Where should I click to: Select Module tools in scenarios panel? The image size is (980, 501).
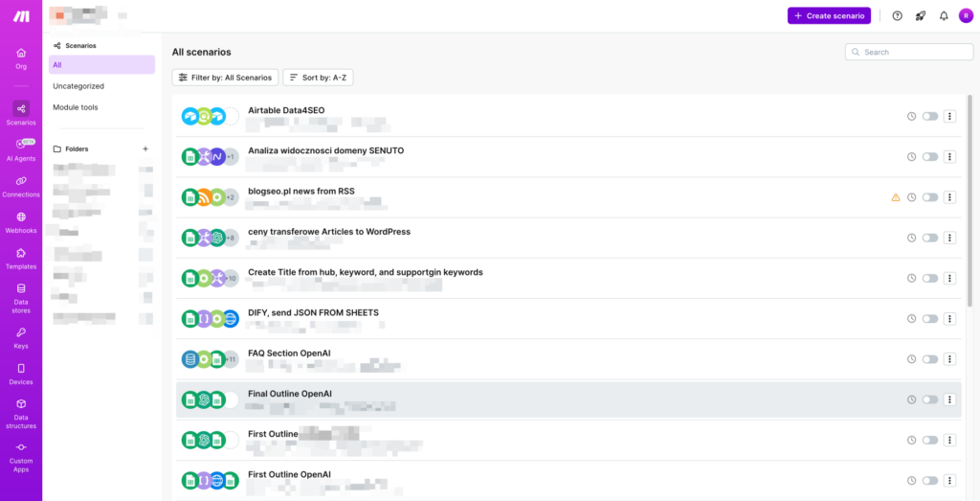coord(76,107)
